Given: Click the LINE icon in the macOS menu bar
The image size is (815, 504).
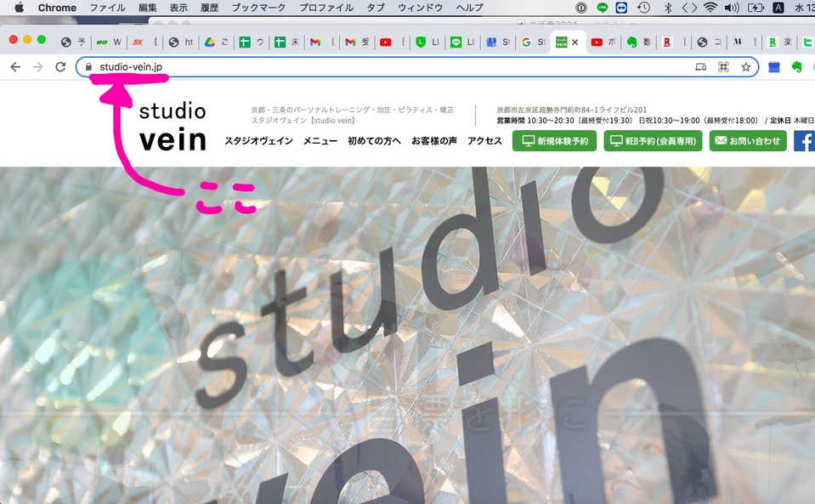Looking at the screenshot, I should pos(602,8).
